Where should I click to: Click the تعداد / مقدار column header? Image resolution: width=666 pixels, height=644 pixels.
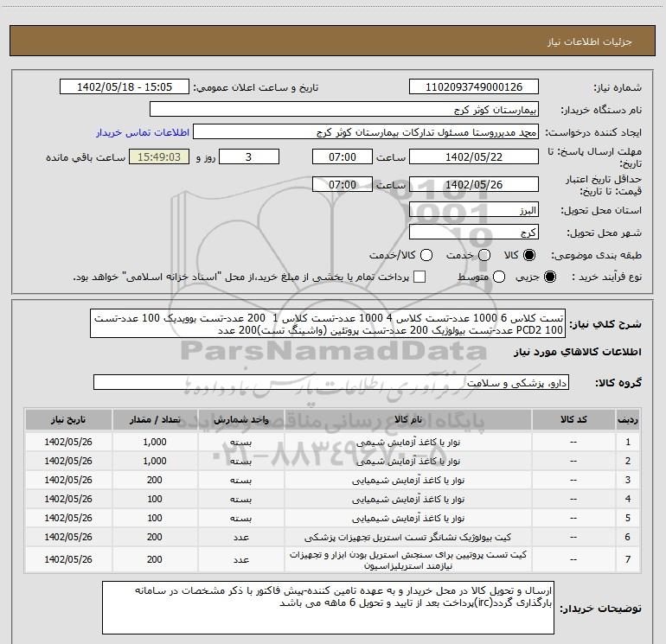pos(155,419)
